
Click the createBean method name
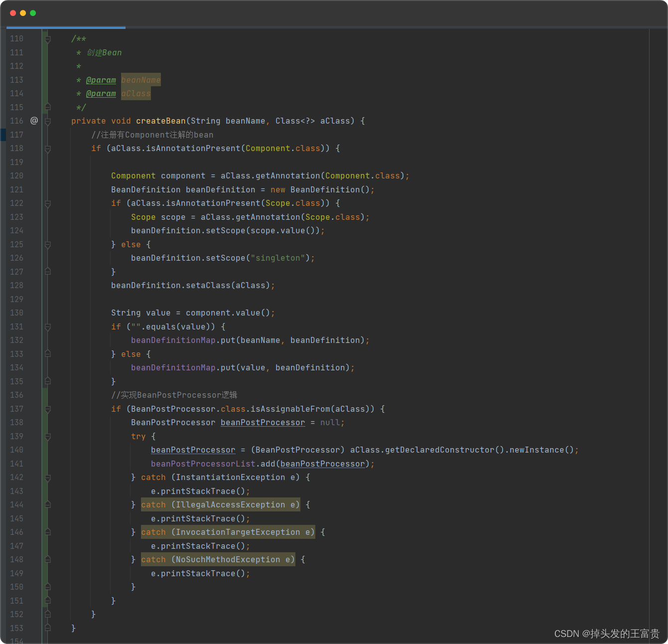pos(160,121)
